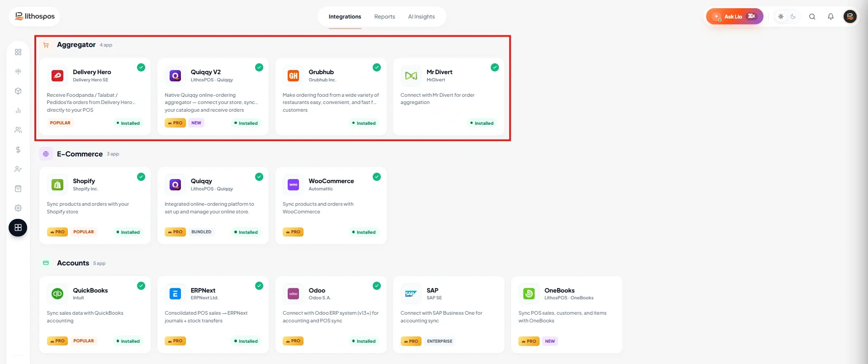The height and width of the screenshot is (364, 868).
Task: Click the OneBooks card title
Action: point(560,290)
